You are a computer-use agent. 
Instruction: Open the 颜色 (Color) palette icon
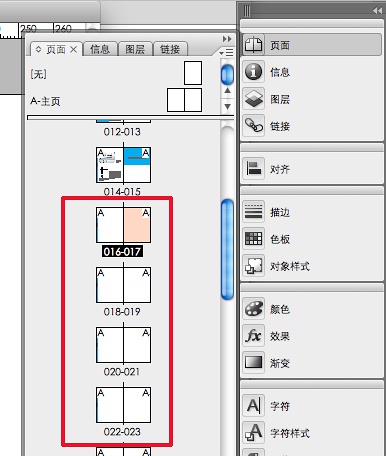(254, 309)
